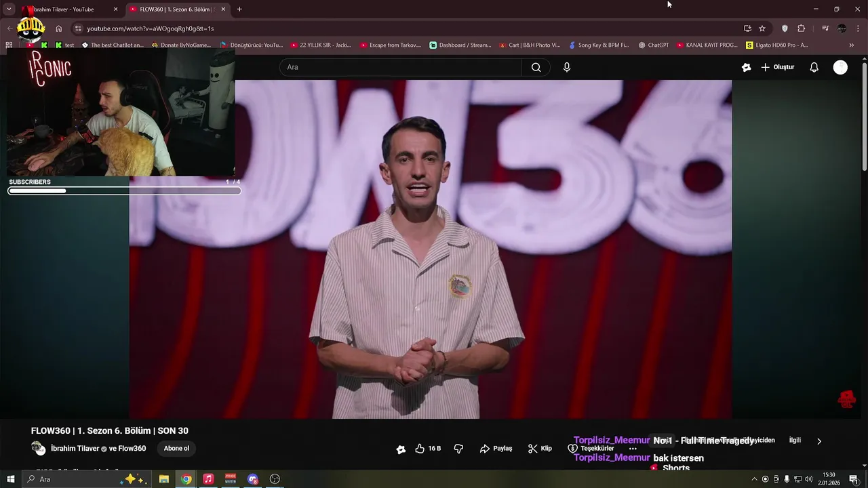Open the three-dot more actions menu
The image size is (868, 488).
click(x=633, y=449)
